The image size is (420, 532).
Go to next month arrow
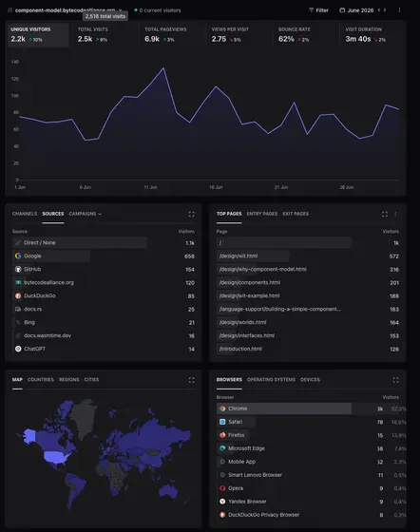point(385,9)
